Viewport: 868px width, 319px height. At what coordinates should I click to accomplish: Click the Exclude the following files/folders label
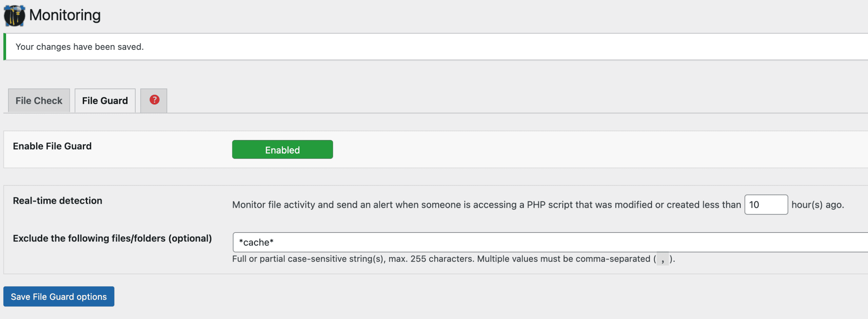[x=112, y=238]
